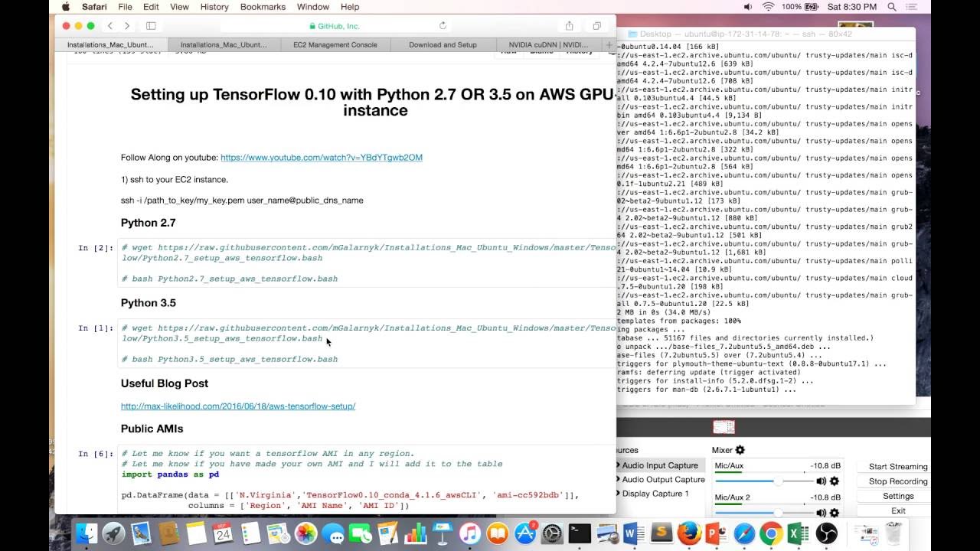This screenshot has width=980, height=551.
Task: Open the volume menu bar icon
Action: point(748,7)
